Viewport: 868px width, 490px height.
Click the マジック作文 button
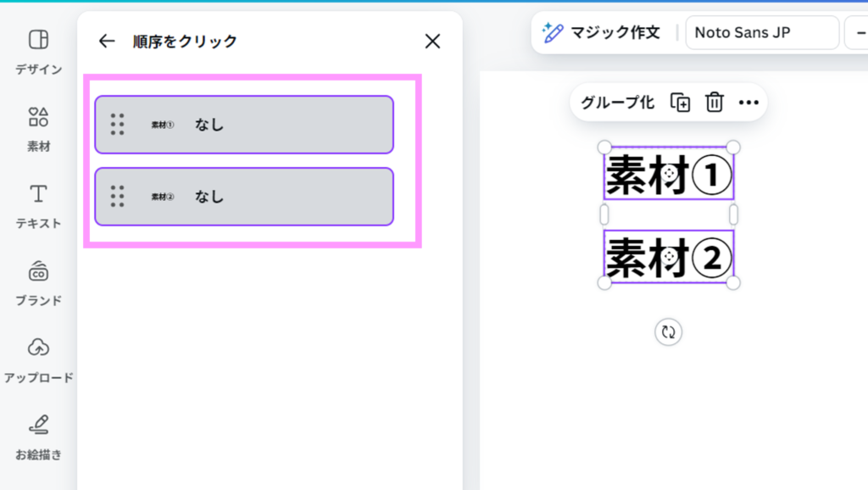(602, 33)
